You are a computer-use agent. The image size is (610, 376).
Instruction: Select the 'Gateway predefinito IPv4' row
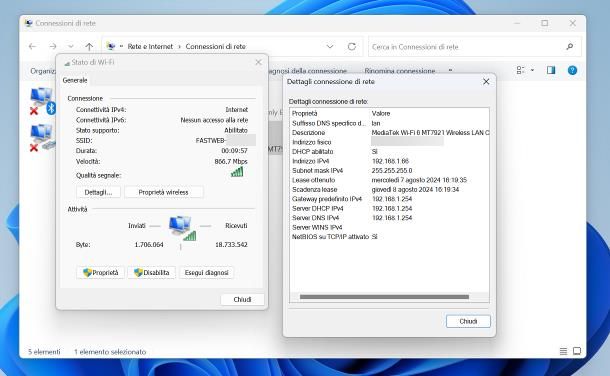pos(389,199)
